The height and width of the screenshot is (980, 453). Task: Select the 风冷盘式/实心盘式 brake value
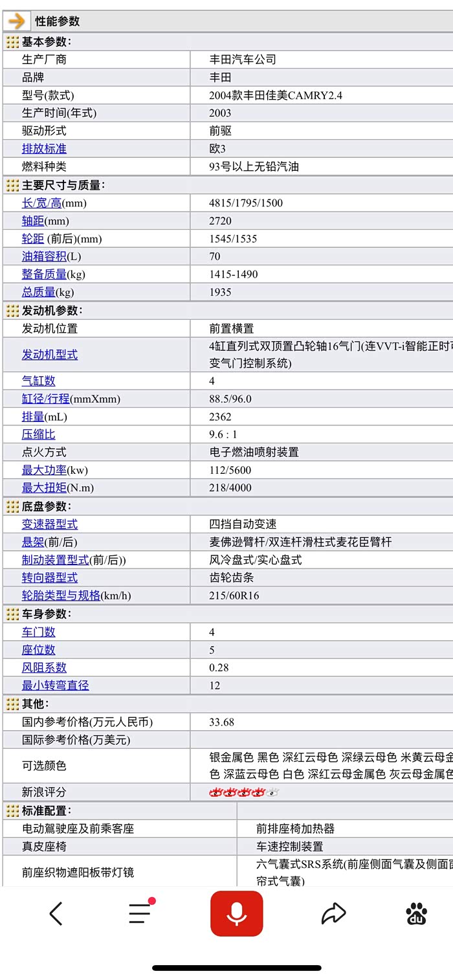255,560
